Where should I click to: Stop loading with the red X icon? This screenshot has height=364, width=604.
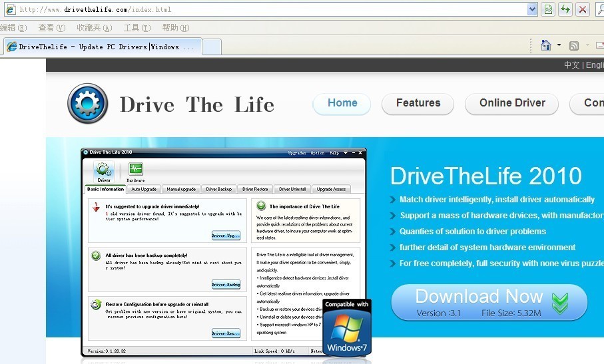click(583, 9)
